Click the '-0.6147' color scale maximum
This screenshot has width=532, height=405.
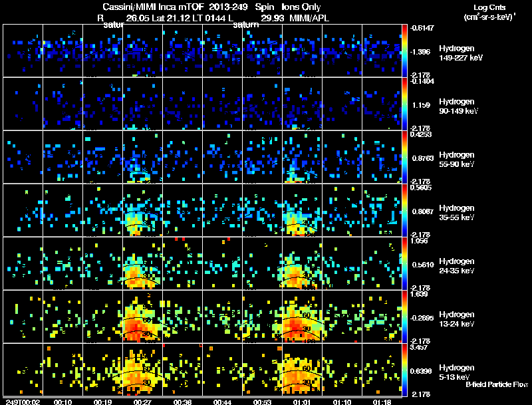tap(422, 28)
